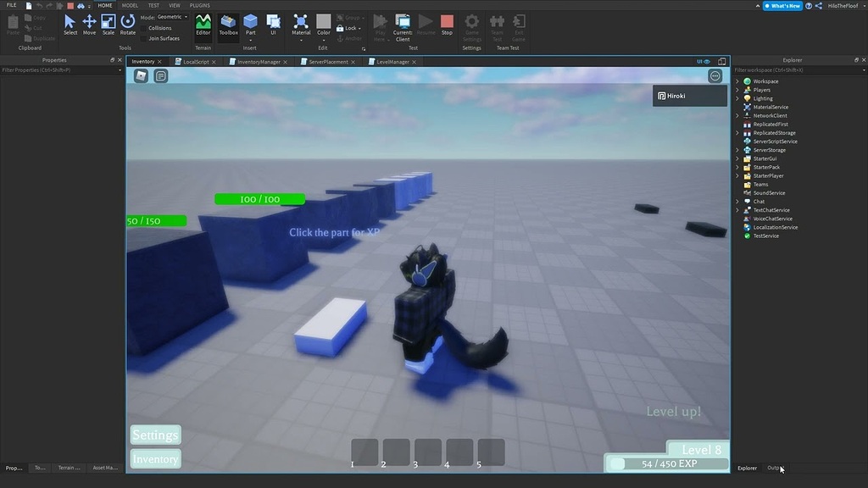Stop the current playtest session

coord(447,23)
